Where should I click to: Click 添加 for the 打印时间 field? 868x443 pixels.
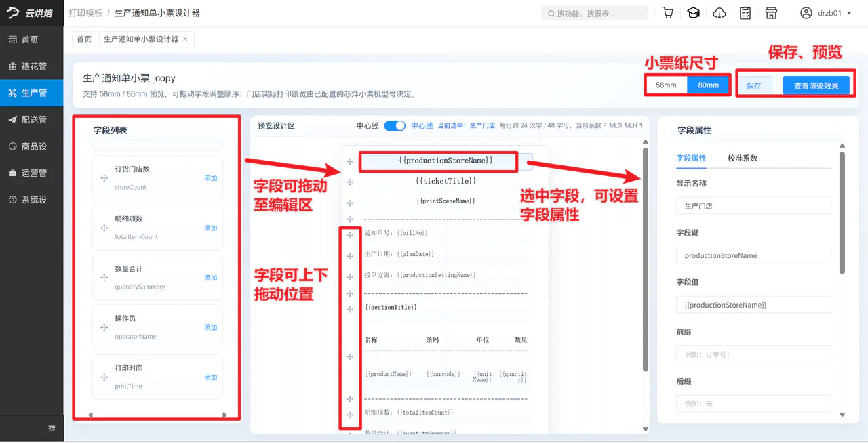click(x=211, y=377)
